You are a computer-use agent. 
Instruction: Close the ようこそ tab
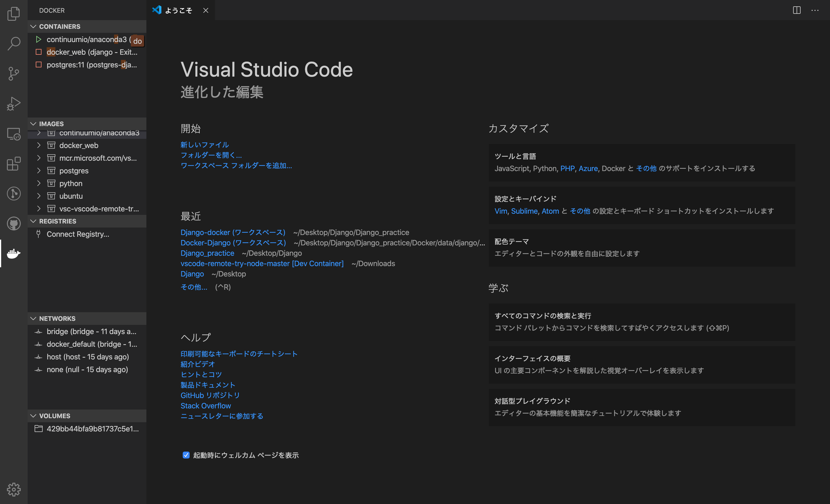(205, 10)
